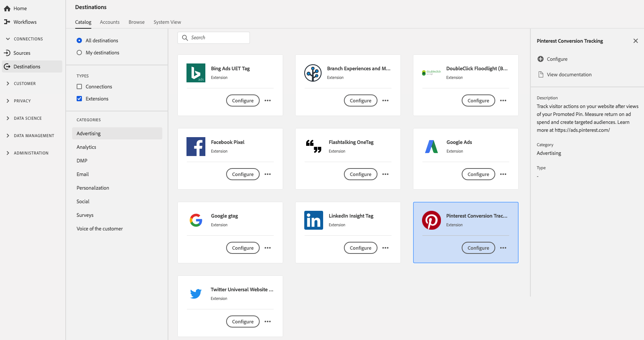Screen dimensions: 644x340
Task: Configure the Twitter Universal Website extension
Action: [243, 321]
